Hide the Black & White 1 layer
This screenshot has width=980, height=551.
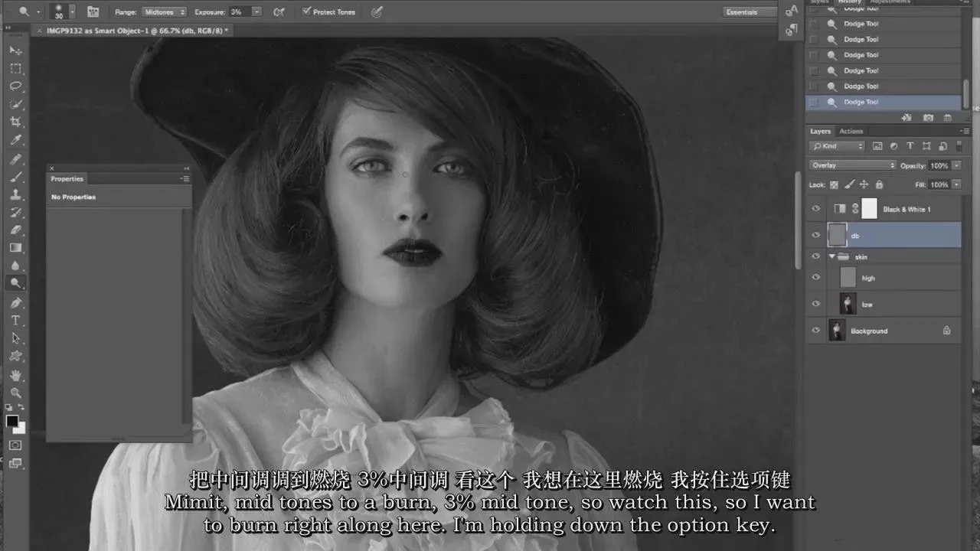tap(816, 209)
